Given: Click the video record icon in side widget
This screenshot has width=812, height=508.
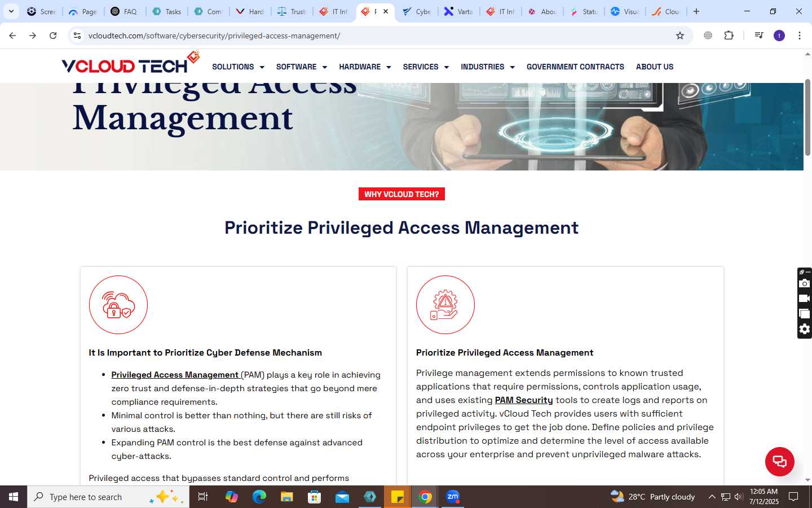Looking at the screenshot, I should click(x=805, y=299).
